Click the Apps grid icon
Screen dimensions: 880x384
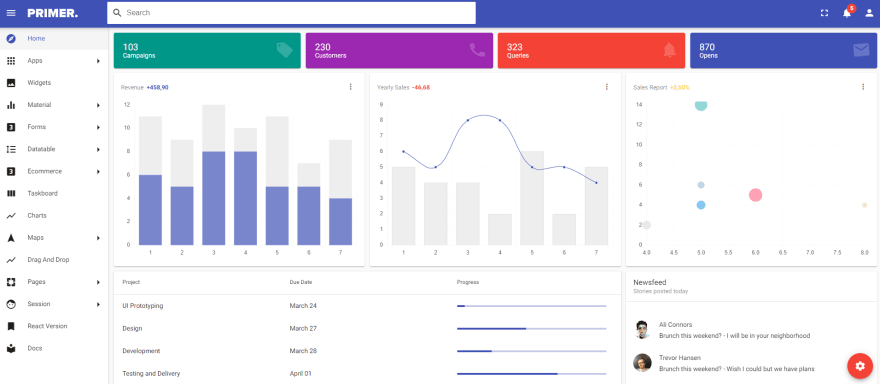coord(11,61)
